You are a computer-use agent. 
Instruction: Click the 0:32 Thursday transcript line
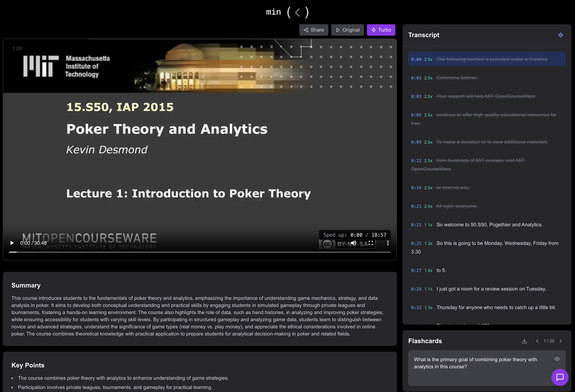[496, 307]
